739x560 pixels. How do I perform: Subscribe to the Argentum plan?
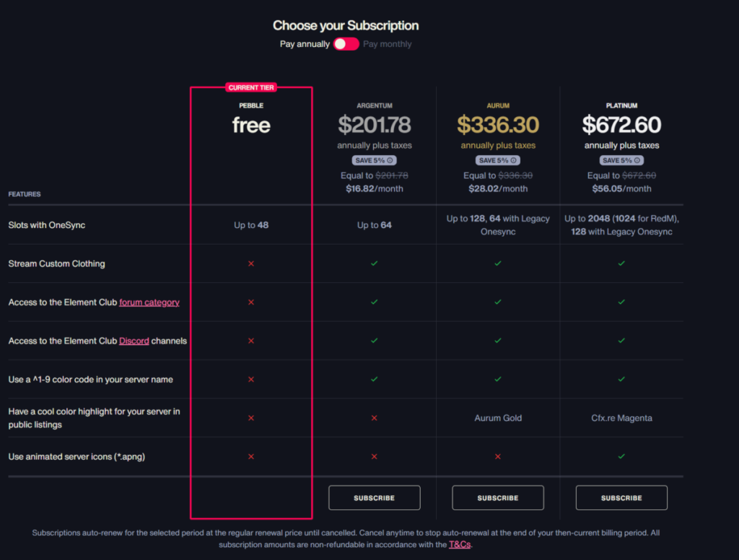coord(374,498)
